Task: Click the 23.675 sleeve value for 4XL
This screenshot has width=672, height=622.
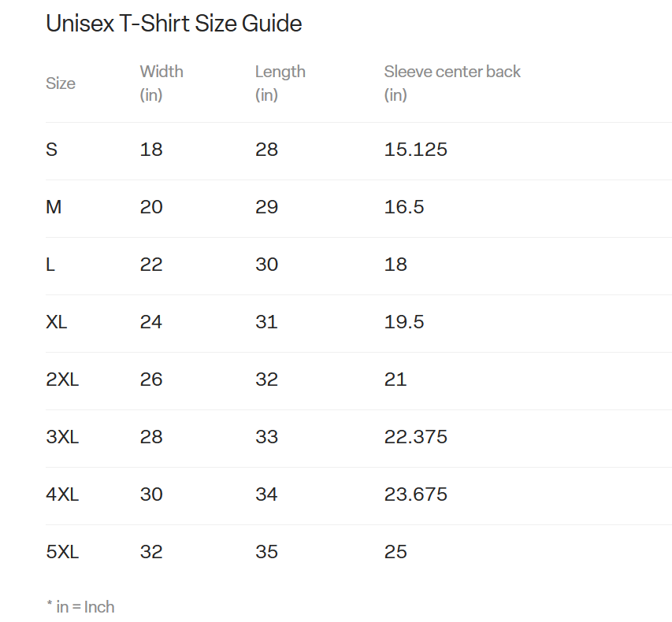Action: click(415, 494)
